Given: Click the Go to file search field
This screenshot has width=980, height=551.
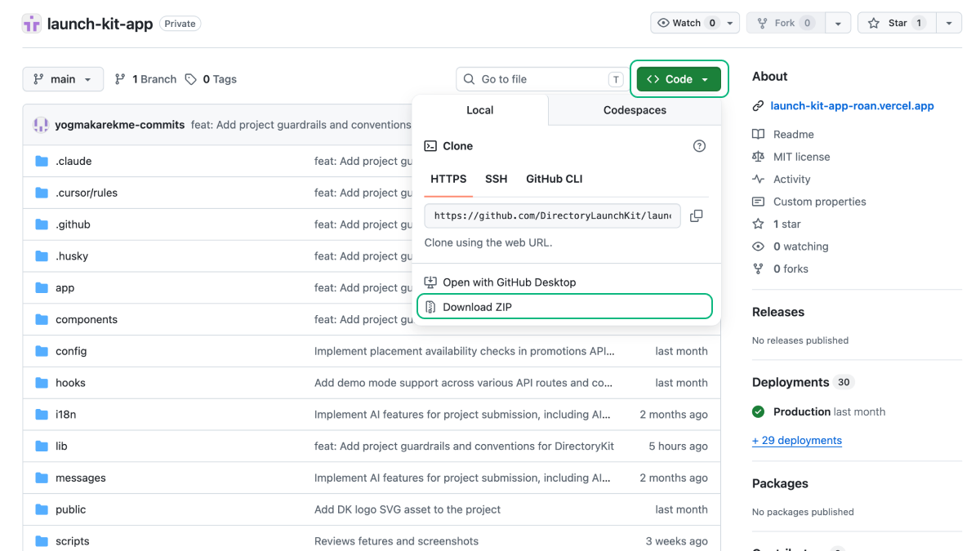Looking at the screenshot, I should click(x=540, y=79).
